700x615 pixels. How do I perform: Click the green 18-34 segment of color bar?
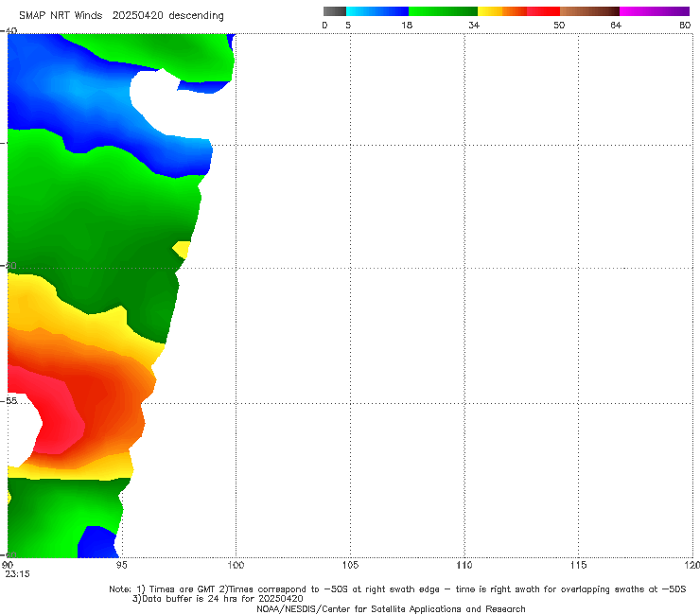click(443, 11)
